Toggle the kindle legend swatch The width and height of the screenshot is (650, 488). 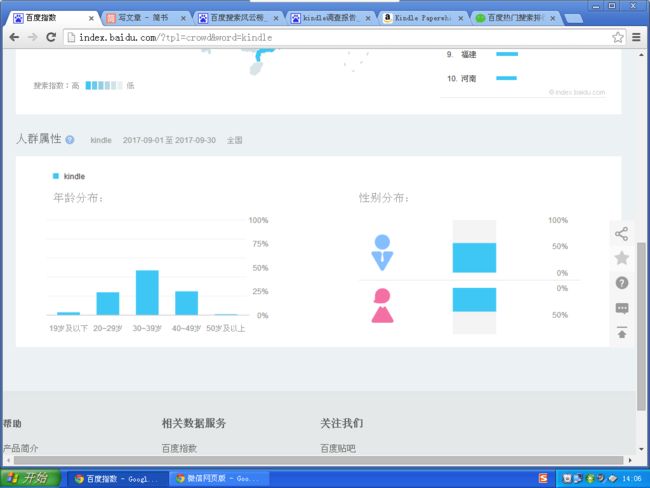click(x=56, y=176)
